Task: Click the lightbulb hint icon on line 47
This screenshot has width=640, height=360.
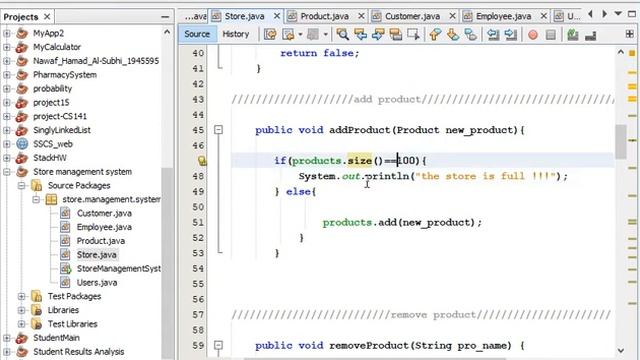Action: click(x=202, y=160)
